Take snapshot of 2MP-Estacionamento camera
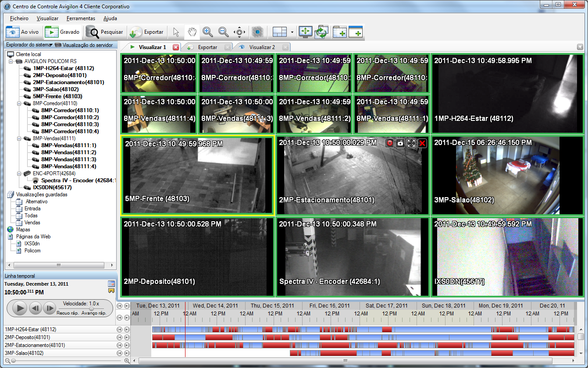The height and width of the screenshot is (368, 588). point(400,143)
